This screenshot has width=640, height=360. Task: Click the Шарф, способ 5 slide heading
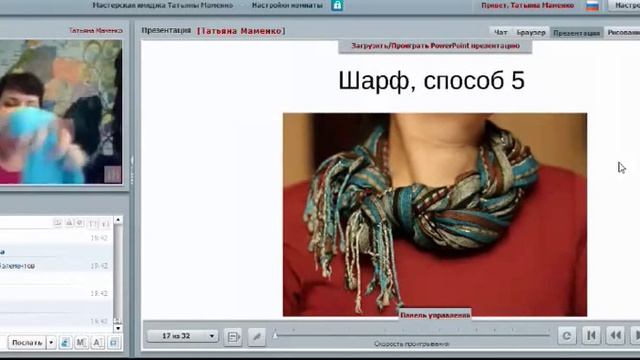(x=431, y=80)
